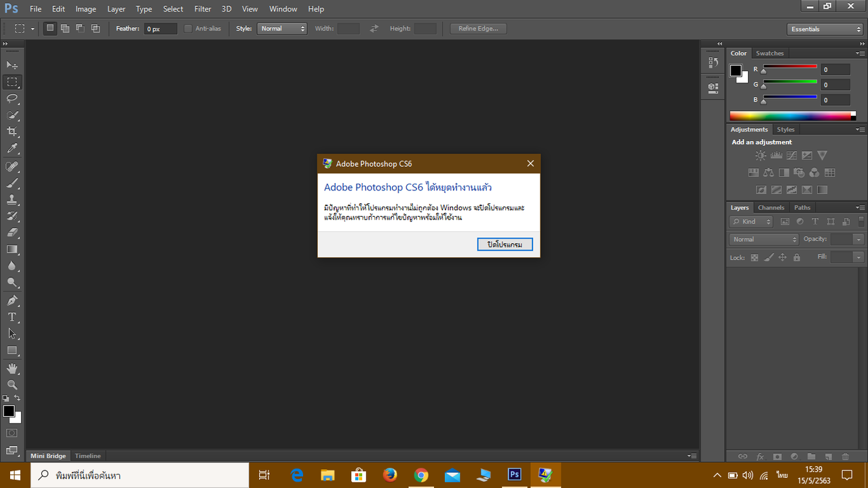
Task: Select the Zoom tool
Action: (12, 385)
